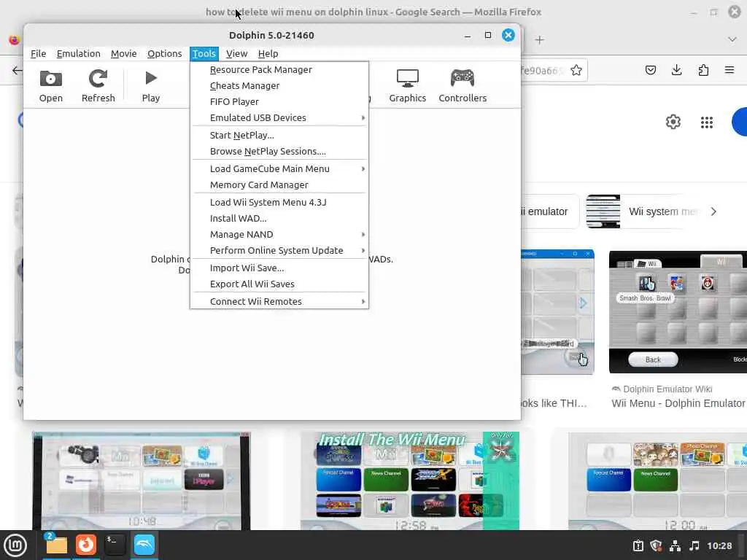Open the Graphics settings icon
Screen dimensions: 747x560
[x=407, y=86]
